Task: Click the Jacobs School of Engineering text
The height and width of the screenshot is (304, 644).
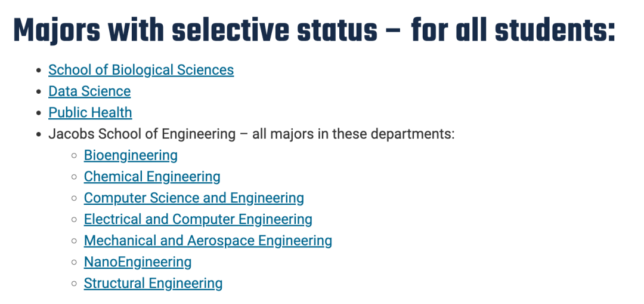Action: pyautogui.click(x=142, y=134)
